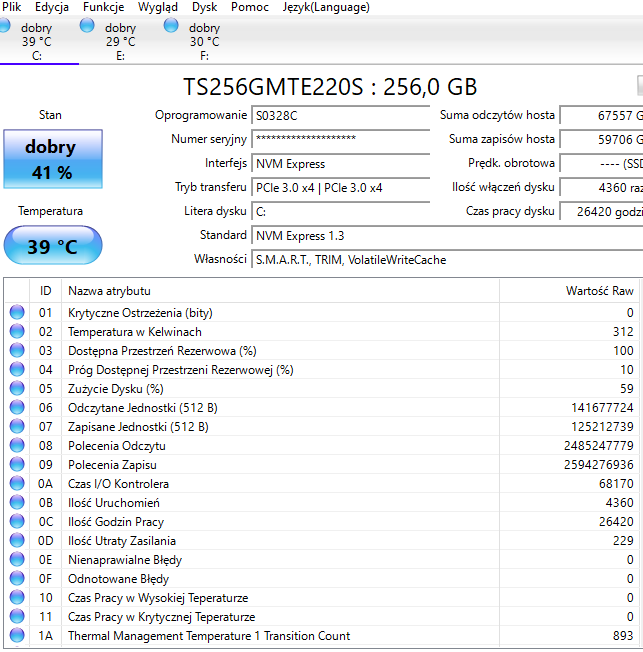Click the dobry 41 % health status button
The image size is (643, 652).
(50, 159)
